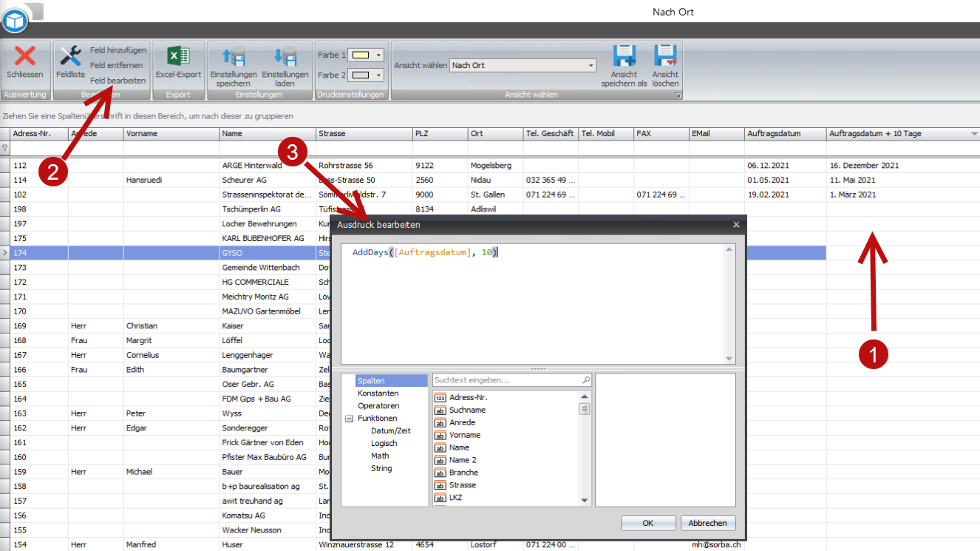The width and height of the screenshot is (980, 551).
Task: Click the Schliessen red X icon
Action: tap(25, 56)
